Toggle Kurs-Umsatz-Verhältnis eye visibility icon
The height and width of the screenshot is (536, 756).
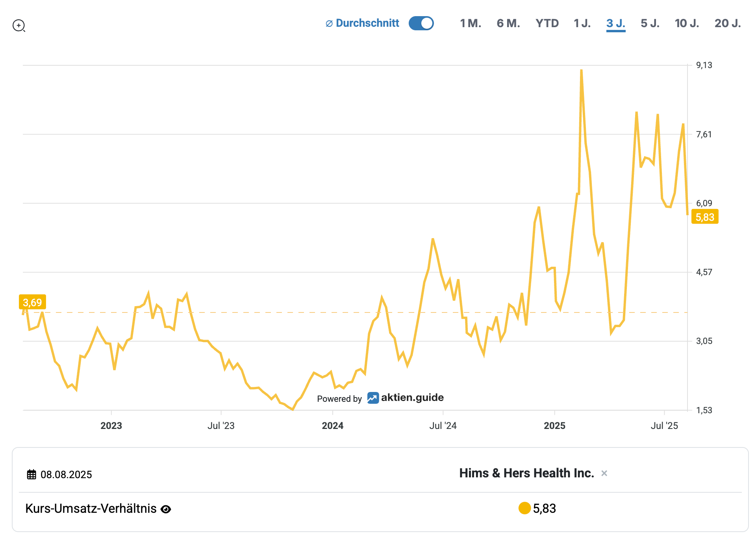pos(166,509)
